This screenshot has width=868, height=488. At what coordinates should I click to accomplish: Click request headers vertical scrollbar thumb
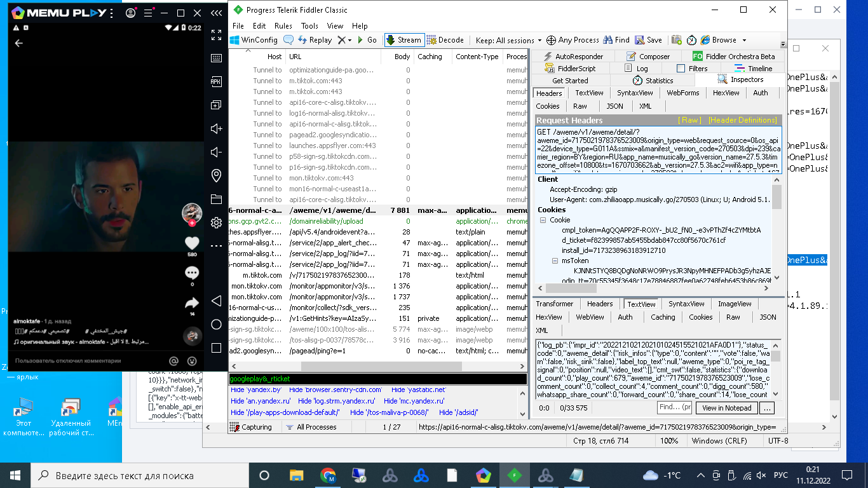pyautogui.click(x=776, y=198)
